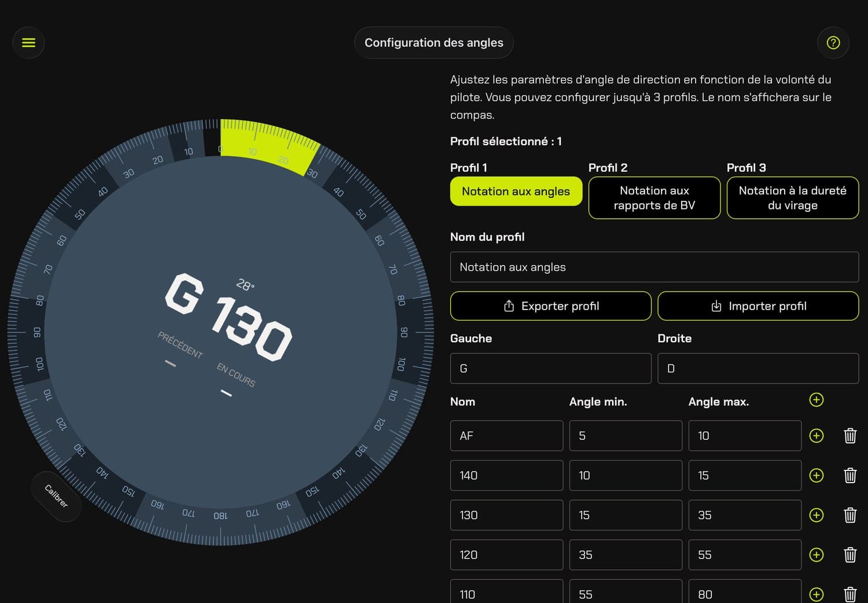This screenshot has height=603, width=868.
Task: Add a row after the 120 row
Action: point(816,555)
